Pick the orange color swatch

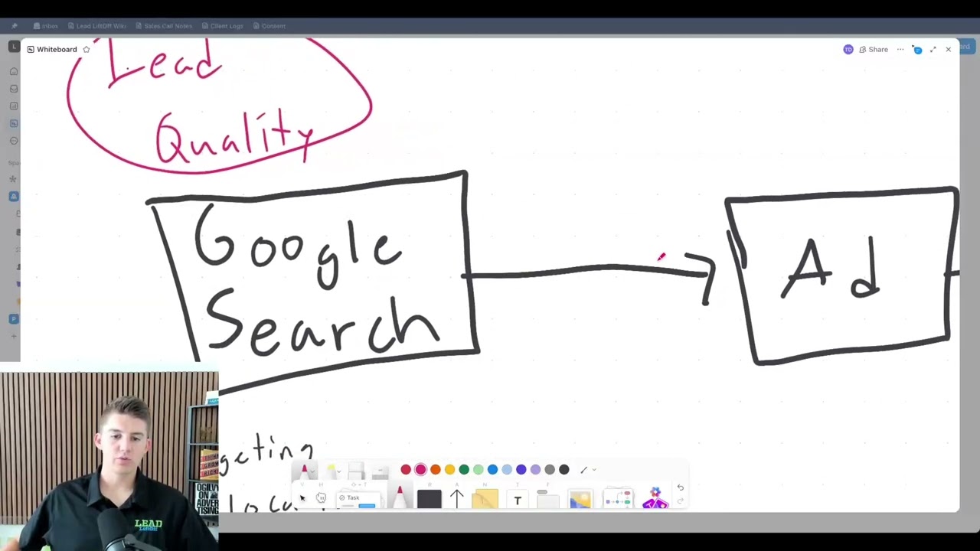435,470
